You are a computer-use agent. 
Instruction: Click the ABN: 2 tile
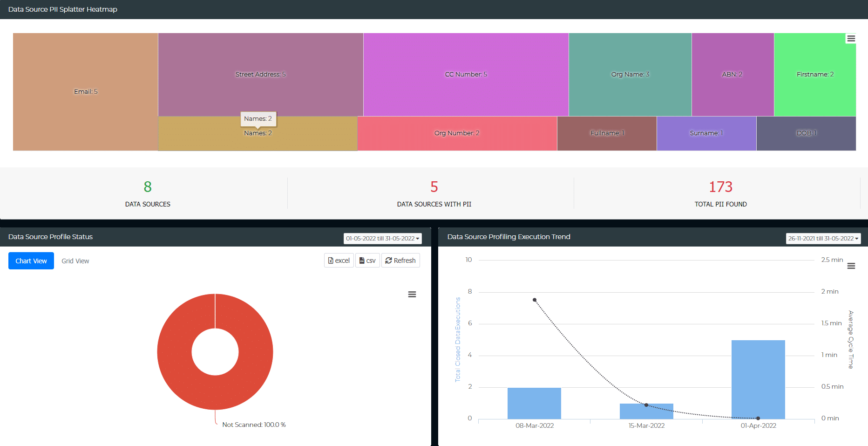(733, 75)
